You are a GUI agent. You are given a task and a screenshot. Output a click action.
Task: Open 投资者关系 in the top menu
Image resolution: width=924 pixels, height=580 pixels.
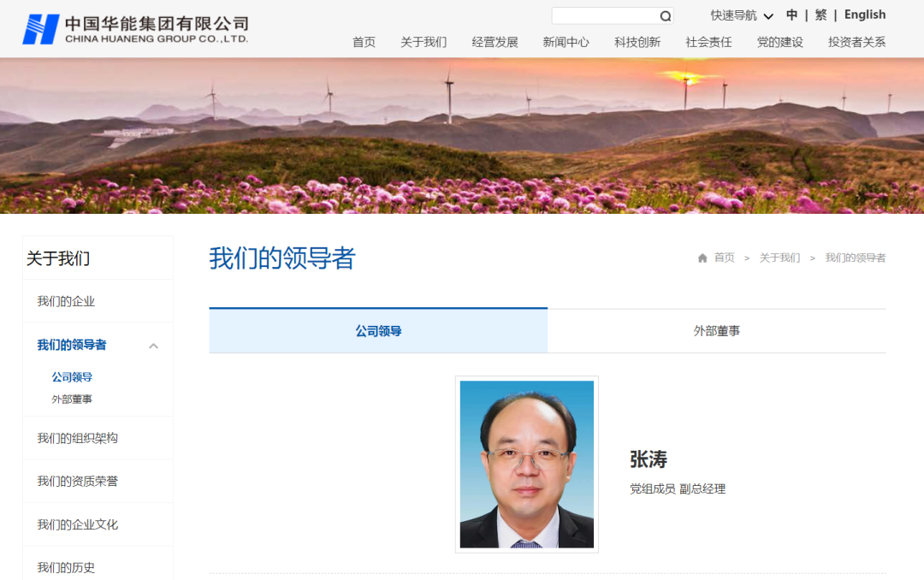(x=856, y=43)
